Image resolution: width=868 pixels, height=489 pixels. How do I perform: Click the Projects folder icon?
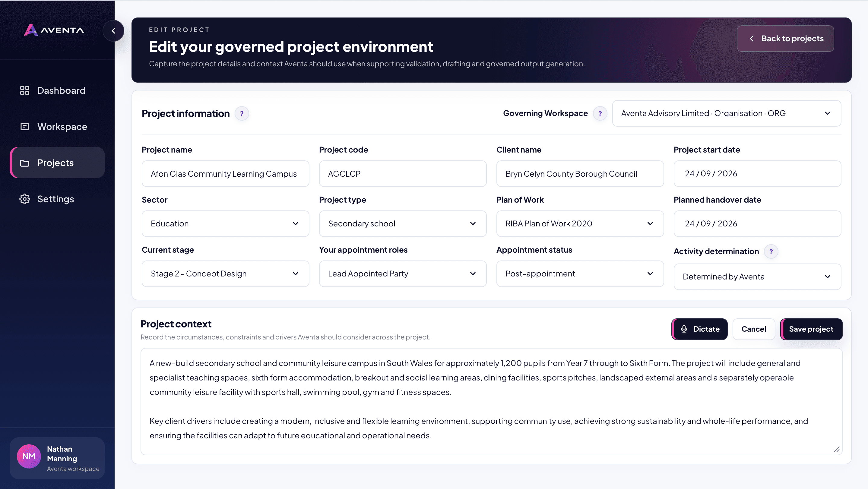coord(25,163)
